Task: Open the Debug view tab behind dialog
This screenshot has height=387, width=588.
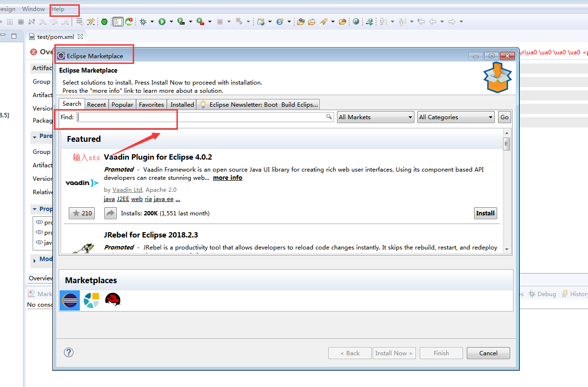Action: pyautogui.click(x=542, y=294)
